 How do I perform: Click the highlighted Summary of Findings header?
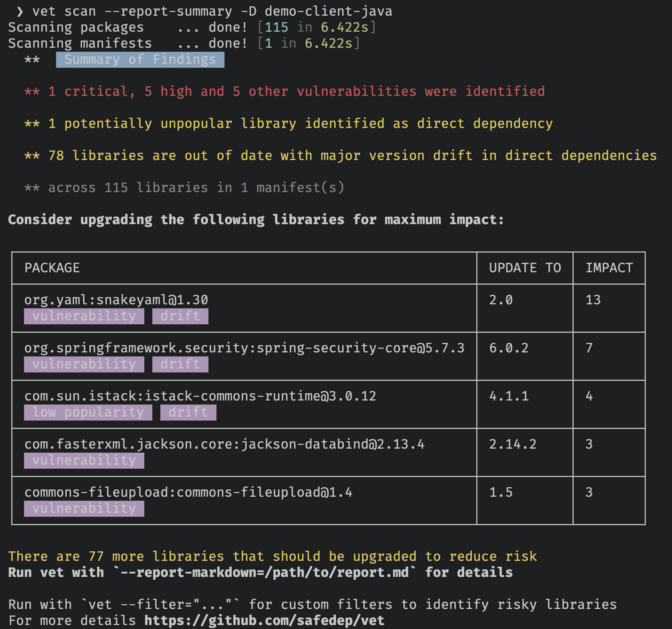point(140,59)
